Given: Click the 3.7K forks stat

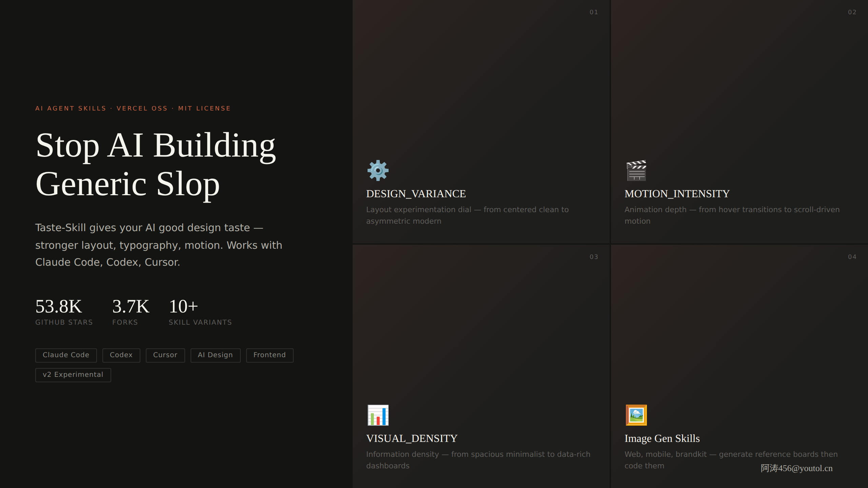Looking at the screenshot, I should click(x=131, y=312).
